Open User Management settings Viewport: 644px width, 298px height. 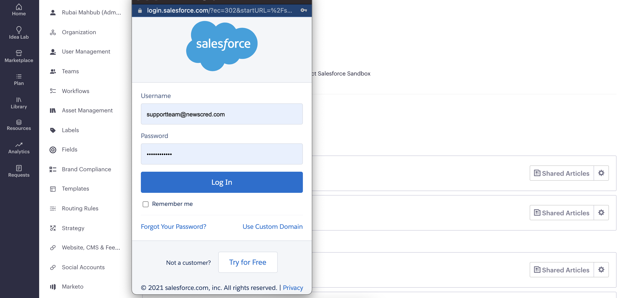(x=86, y=52)
